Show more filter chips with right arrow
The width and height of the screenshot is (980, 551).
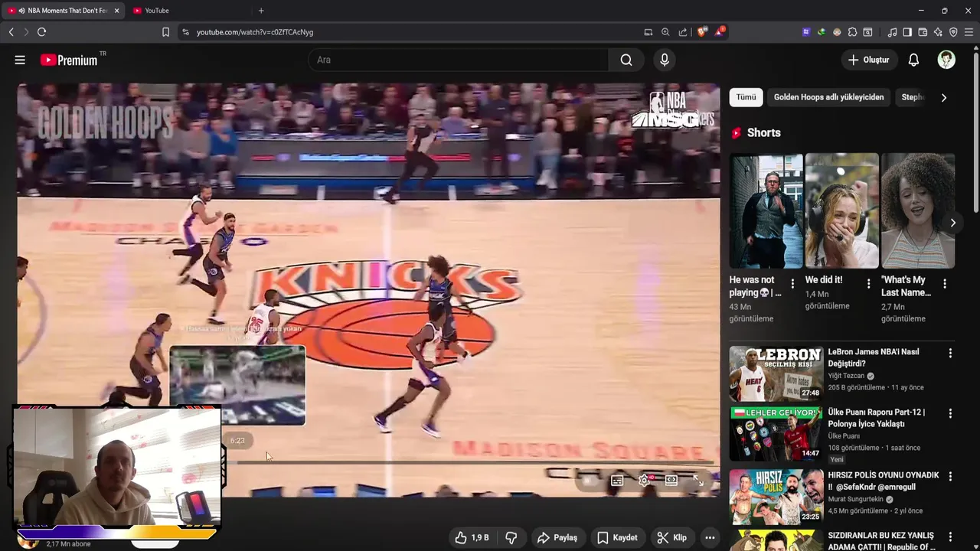943,97
